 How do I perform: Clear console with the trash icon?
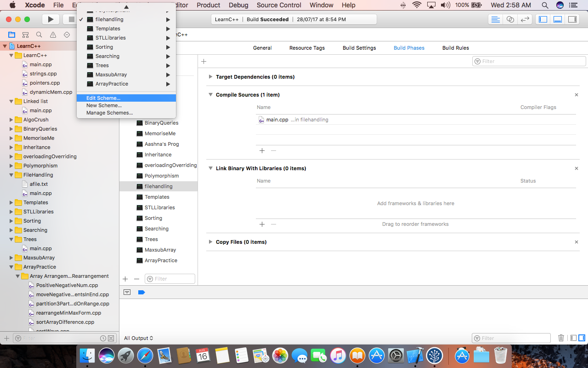561,338
